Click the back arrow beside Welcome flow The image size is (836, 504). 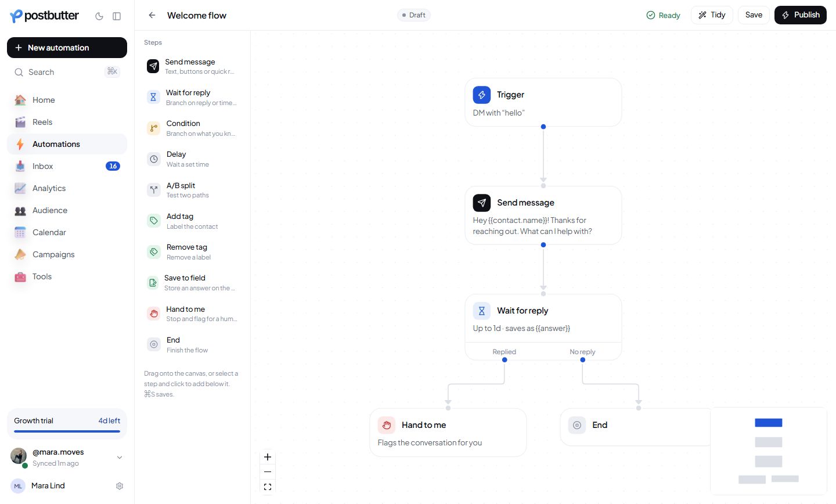[x=152, y=15]
